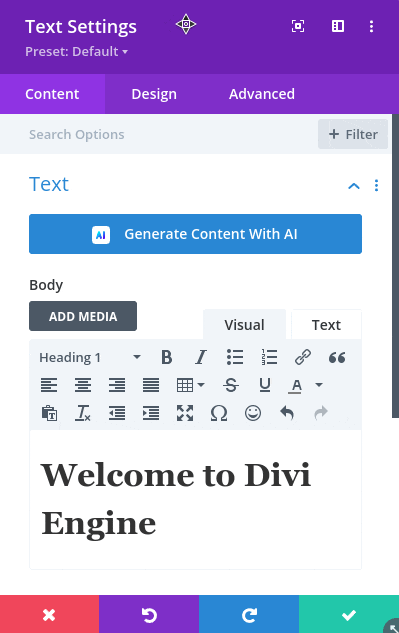The height and width of the screenshot is (633, 399).
Task: Open the header three-dots options menu
Action: 371,26
